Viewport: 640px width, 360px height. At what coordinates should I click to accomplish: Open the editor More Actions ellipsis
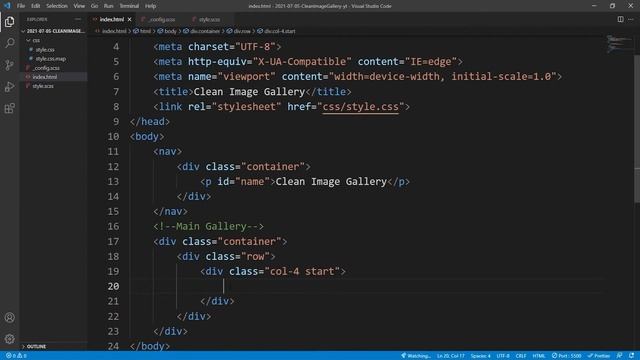(631, 19)
